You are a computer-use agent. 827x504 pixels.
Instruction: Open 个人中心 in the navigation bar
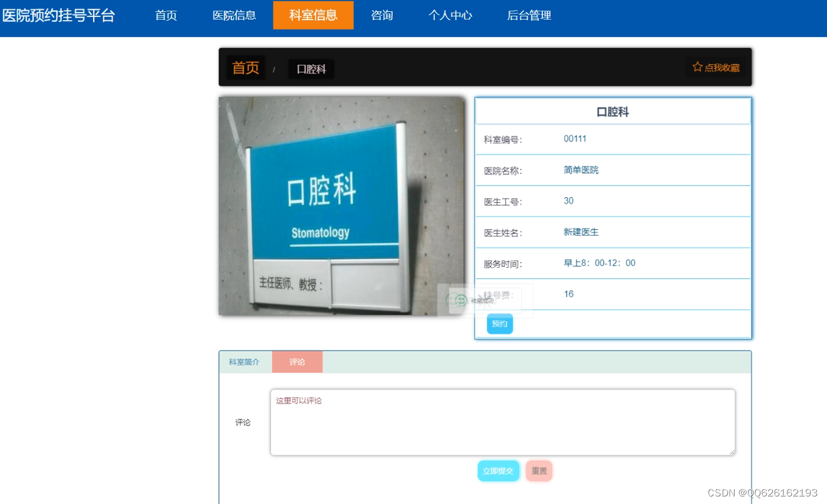click(451, 16)
